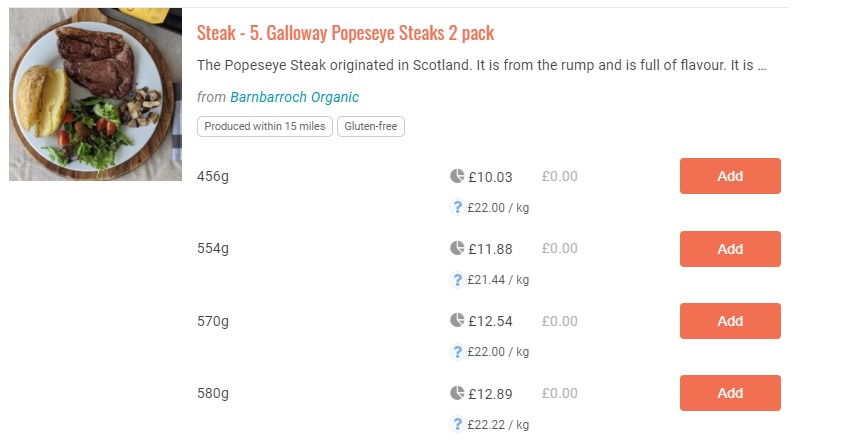Click the question mark icon next to £22.00 / kg under 456g
845x442 pixels.
[457, 208]
